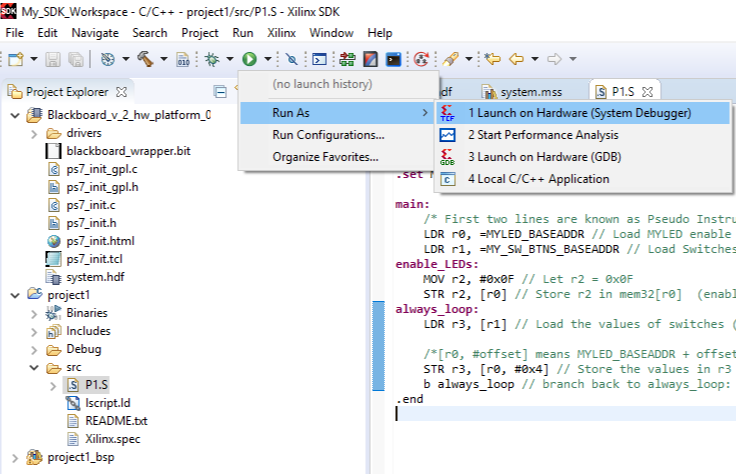Choose Organize Favorites... from menu
The image size is (737, 474).
(337, 157)
